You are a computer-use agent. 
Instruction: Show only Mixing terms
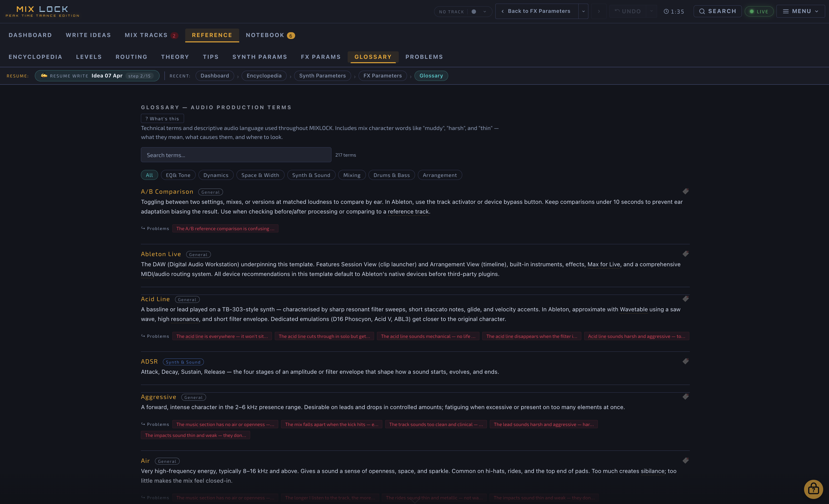(x=352, y=175)
